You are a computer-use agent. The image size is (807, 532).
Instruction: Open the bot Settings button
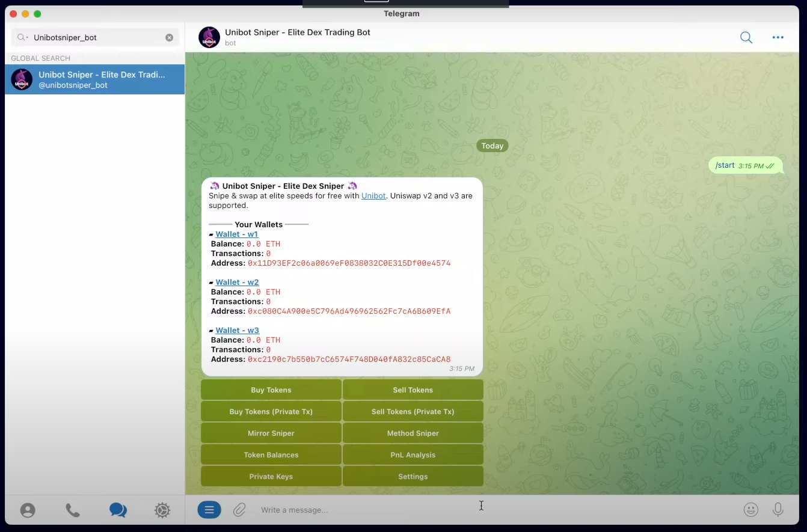[x=413, y=477]
